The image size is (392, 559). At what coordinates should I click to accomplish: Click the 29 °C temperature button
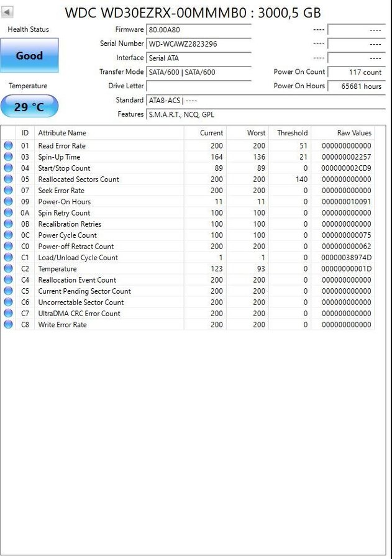[x=29, y=107]
